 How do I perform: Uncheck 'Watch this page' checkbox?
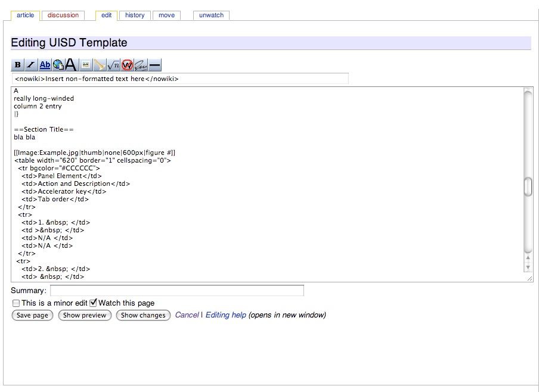93,303
